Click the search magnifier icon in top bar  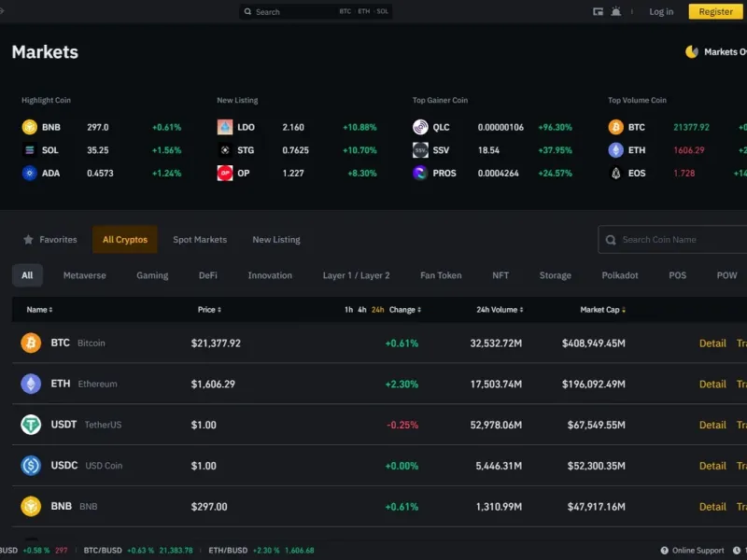(247, 11)
